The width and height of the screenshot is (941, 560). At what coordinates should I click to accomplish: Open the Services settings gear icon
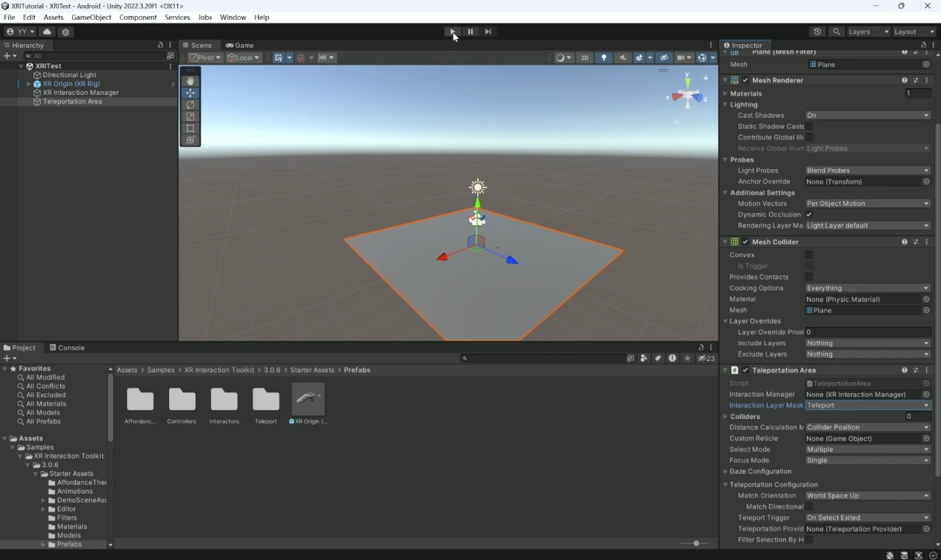coord(66,32)
